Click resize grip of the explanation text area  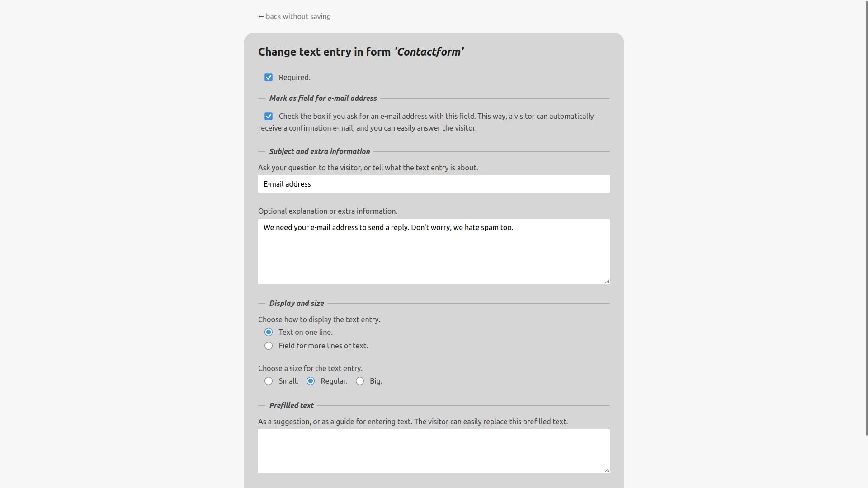coord(607,281)
